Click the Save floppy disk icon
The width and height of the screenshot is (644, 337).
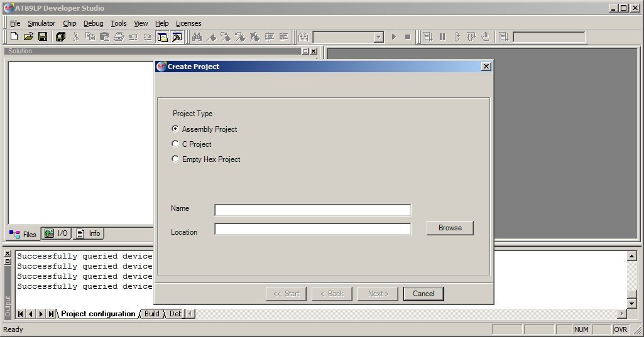click(x=43, y=37)
